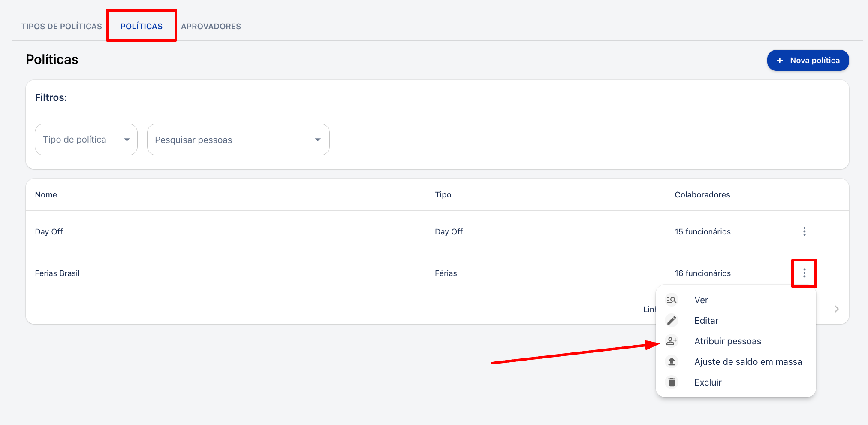Viewport: 868px width, 425px height.
Task: Click the Day Off policy name
Action: tap(49, 232)
